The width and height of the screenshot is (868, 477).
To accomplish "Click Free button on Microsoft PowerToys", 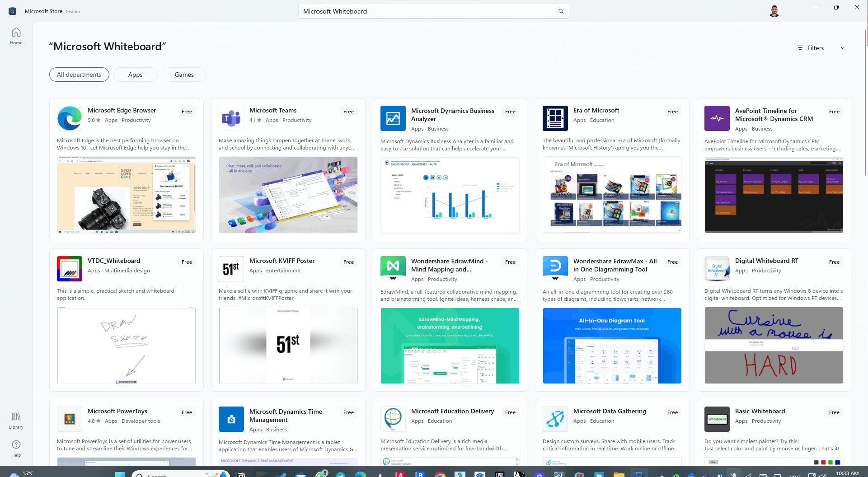I will (x=187, y=412).
